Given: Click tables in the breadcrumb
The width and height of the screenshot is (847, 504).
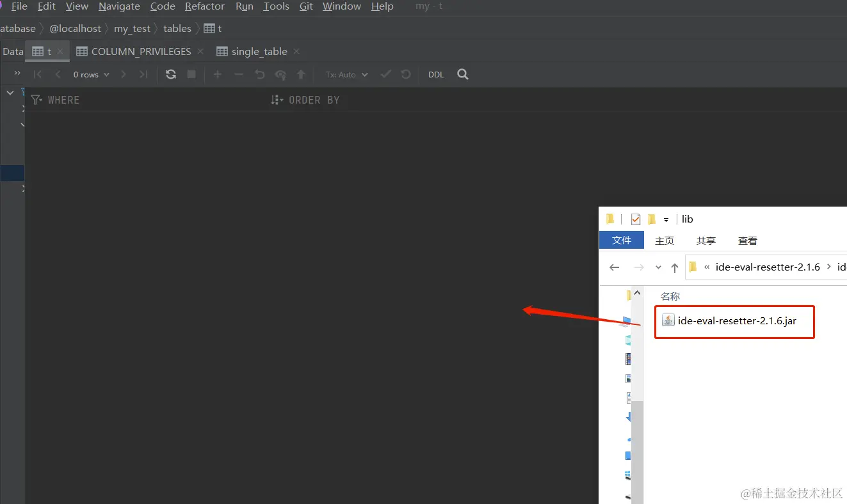Looking at the screenshot, I should coord(177,28).
